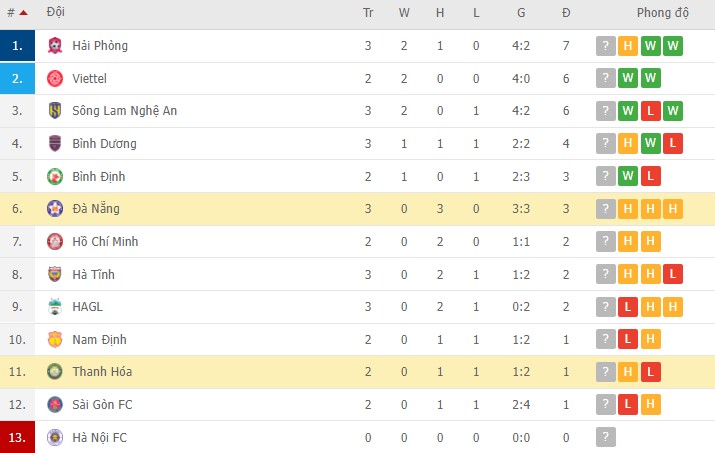The width and height of the screenshot is (715, 453).
Task: Click the Thanh Hóa team crest
Action: [x=55, y=372]
